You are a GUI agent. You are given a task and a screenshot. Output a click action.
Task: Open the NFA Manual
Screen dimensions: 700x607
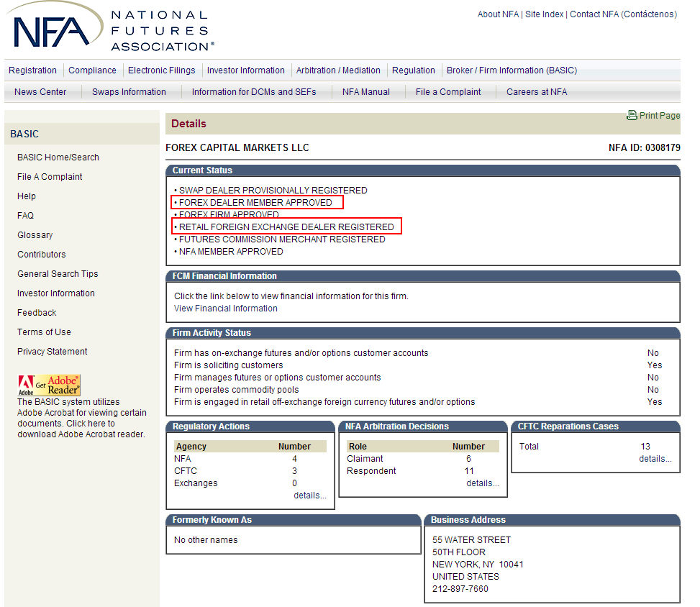pyautogui.click(x=366, y=92)
